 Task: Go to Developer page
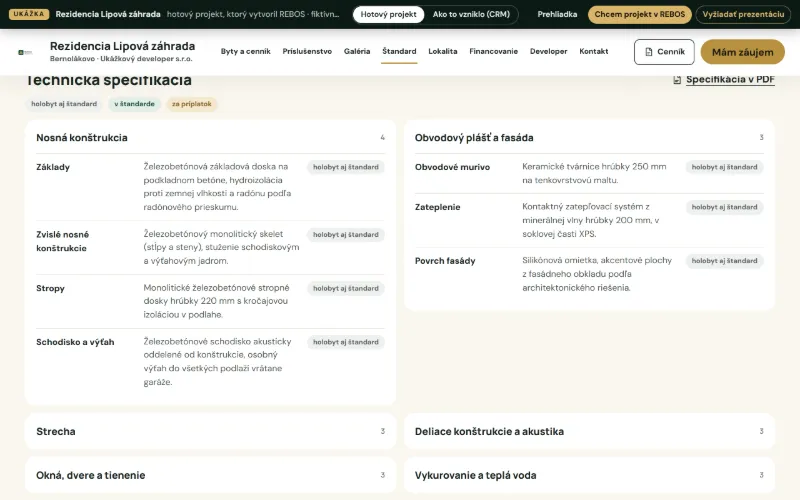[x=548, y=52]
